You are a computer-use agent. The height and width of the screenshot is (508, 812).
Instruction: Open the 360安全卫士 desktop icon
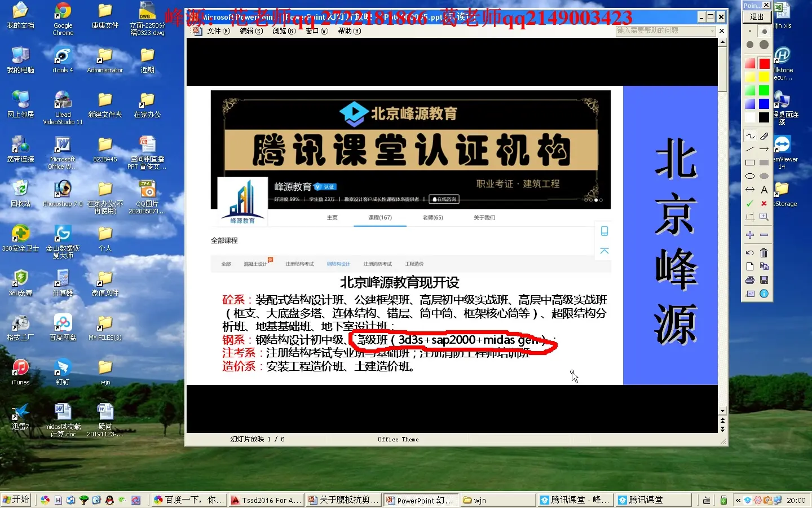pyautogui.click(x=20, y=238)
